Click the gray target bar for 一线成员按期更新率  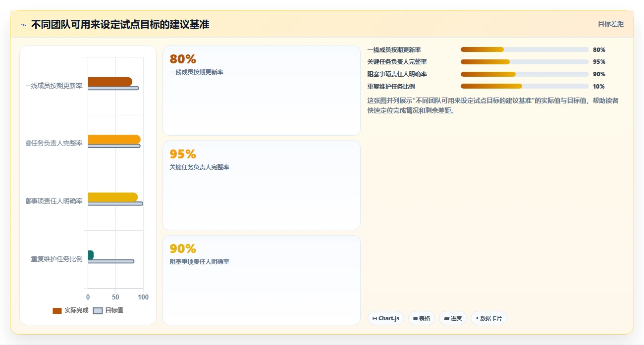coord(113,88)
